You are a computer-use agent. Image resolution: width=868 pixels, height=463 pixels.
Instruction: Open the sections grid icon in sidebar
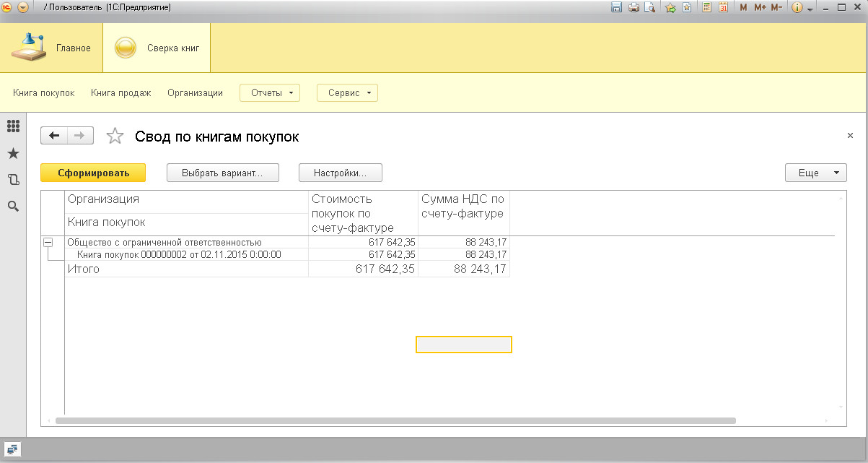[13, 126]
